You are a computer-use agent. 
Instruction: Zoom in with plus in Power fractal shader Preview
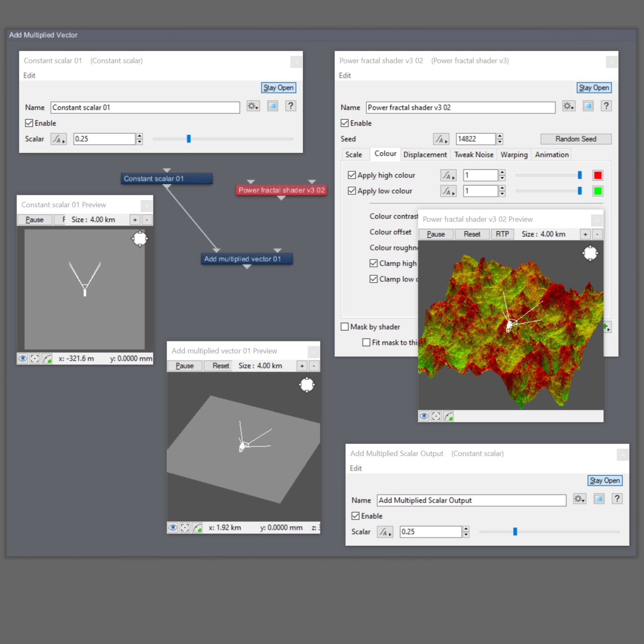click(586, 234)
